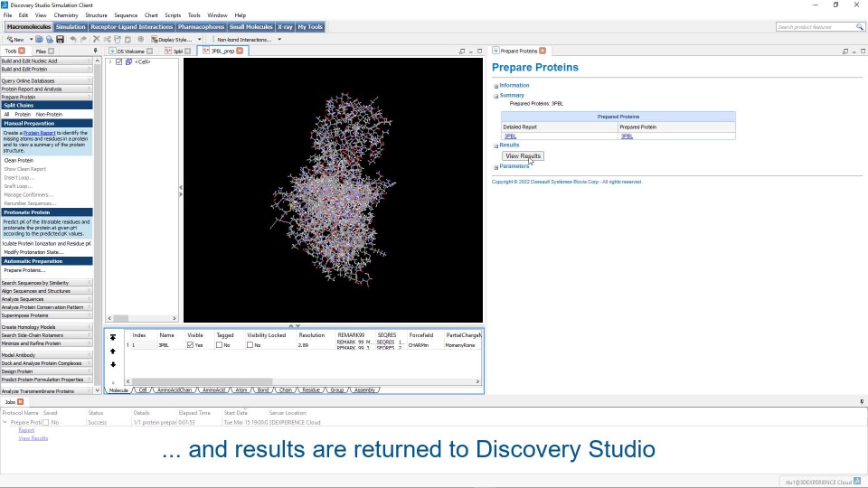Click in the Search product features field

pos(816,26)
